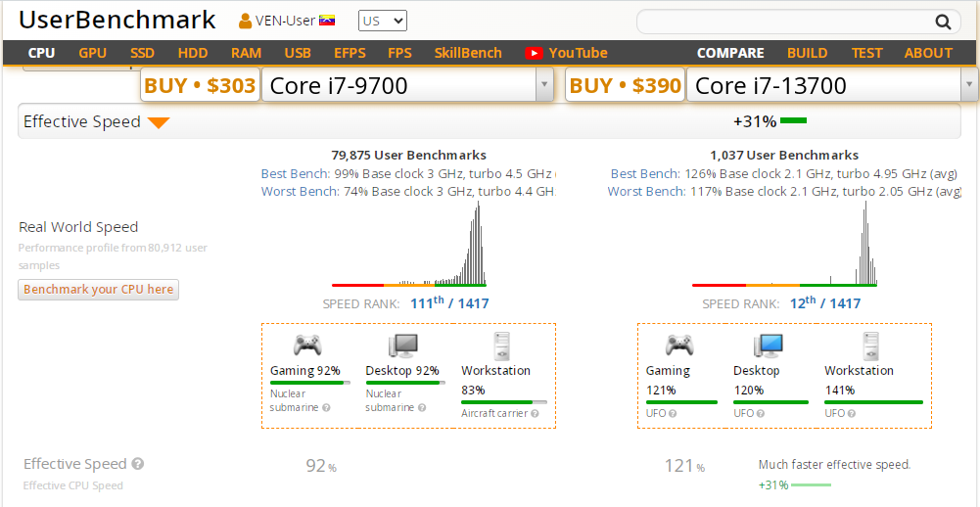Open the Core i7-9700 selector dropdown
This screenshot has width=980, height=507.
coord(407,85)
